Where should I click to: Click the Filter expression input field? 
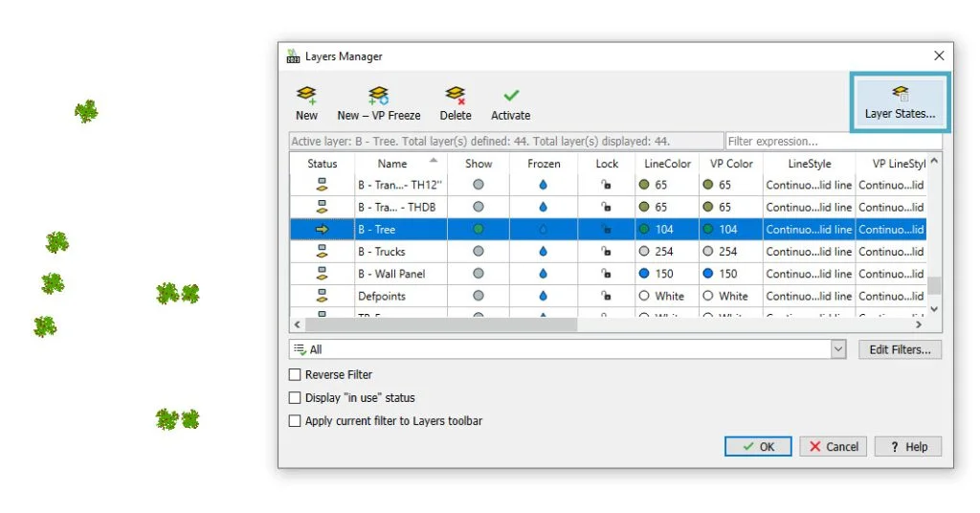(x=833, y=142)
